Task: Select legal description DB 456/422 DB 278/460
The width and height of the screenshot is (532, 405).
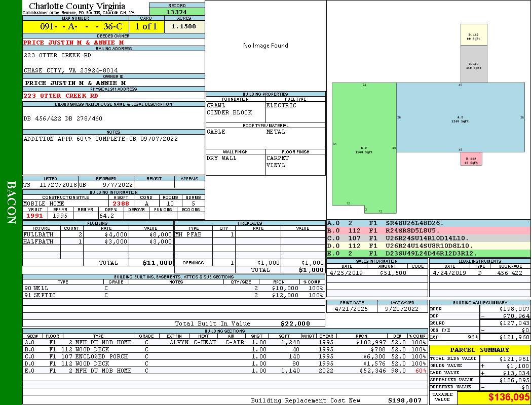Action: pyautogui.click(x=63, y=118)
